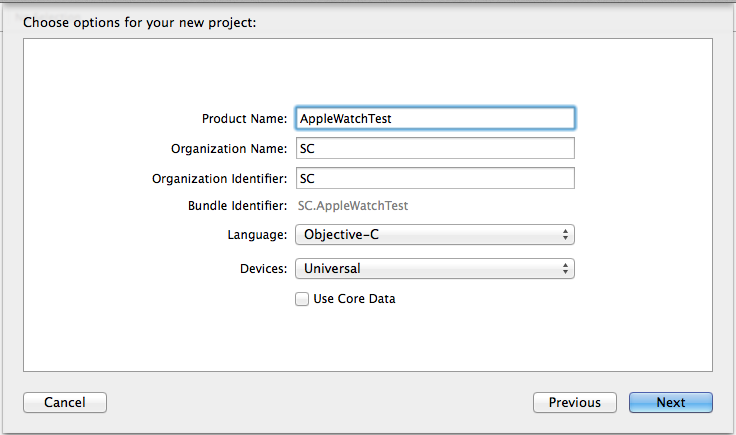Enable the Use Core Data checkbox

(x=302, y=298)
